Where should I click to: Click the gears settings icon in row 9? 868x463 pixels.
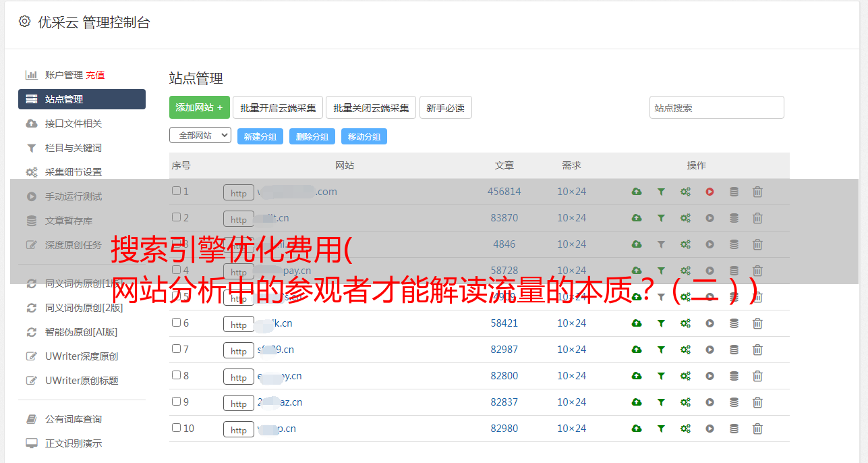tap(685, 402)
